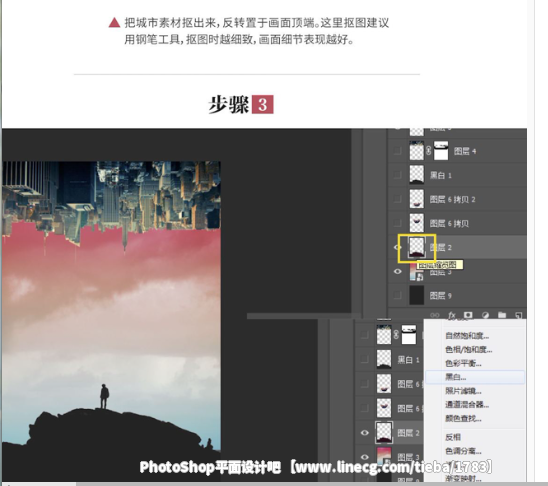Select the 图层 4 layer thumbnail

416,151
